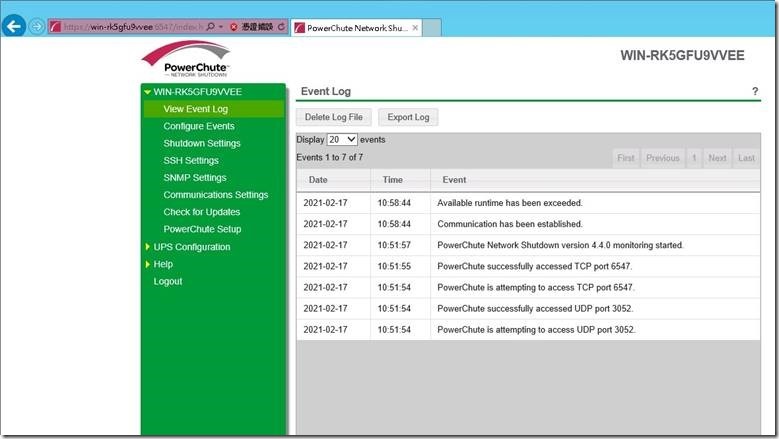Click the browser Forward arrow button
This screenshot has height=439, width=779.
coord(37,27)
